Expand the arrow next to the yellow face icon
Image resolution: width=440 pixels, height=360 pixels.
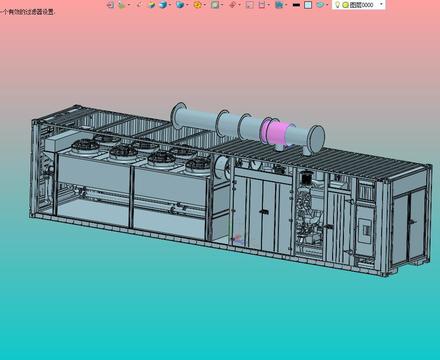[204, 5]
